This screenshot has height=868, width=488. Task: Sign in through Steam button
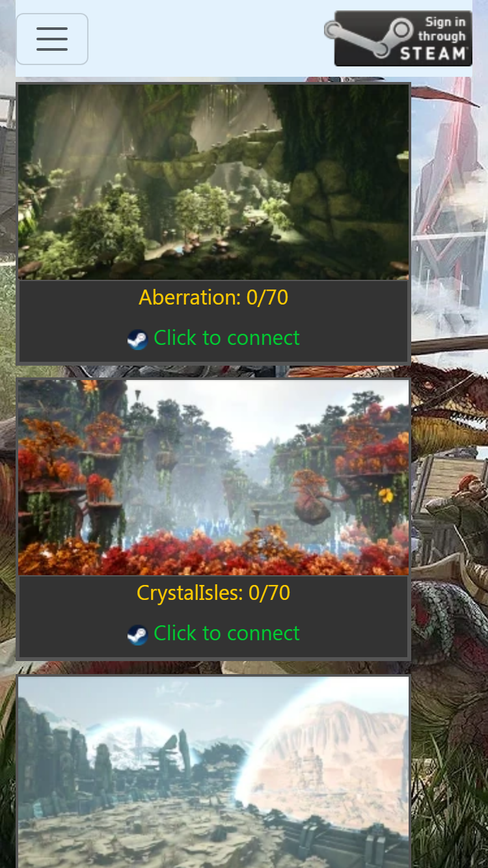(x=398, y=38)
